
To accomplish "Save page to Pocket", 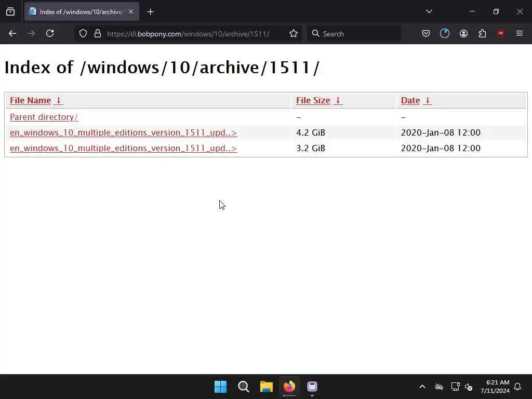I will click(426, 33).
